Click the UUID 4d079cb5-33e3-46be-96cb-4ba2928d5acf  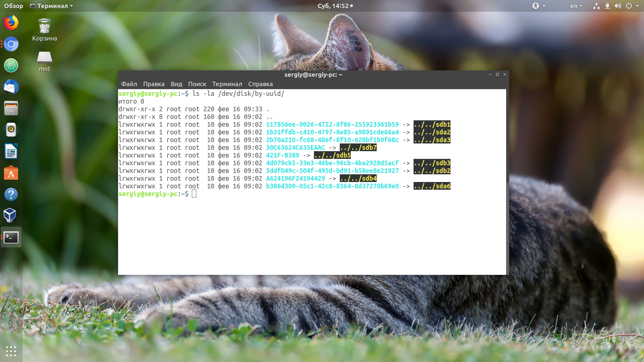[332, 163]
